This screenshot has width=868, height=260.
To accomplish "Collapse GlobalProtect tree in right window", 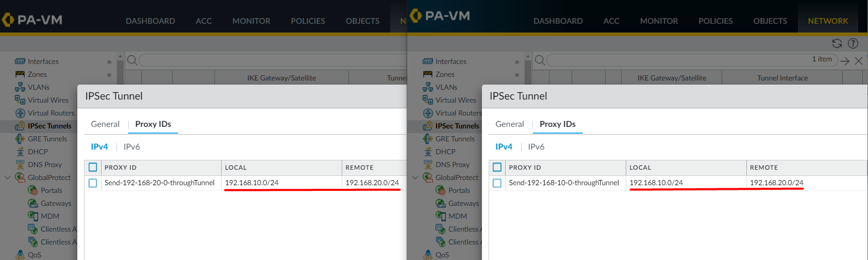I will [415, 177].
